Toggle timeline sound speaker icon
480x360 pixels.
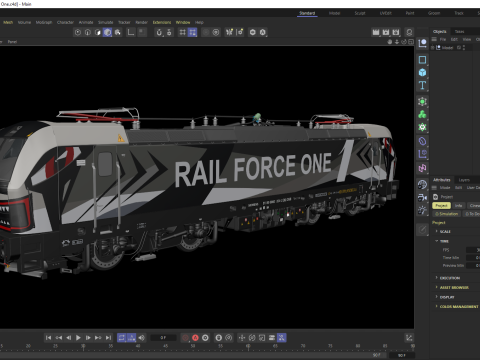coord(142,338)
